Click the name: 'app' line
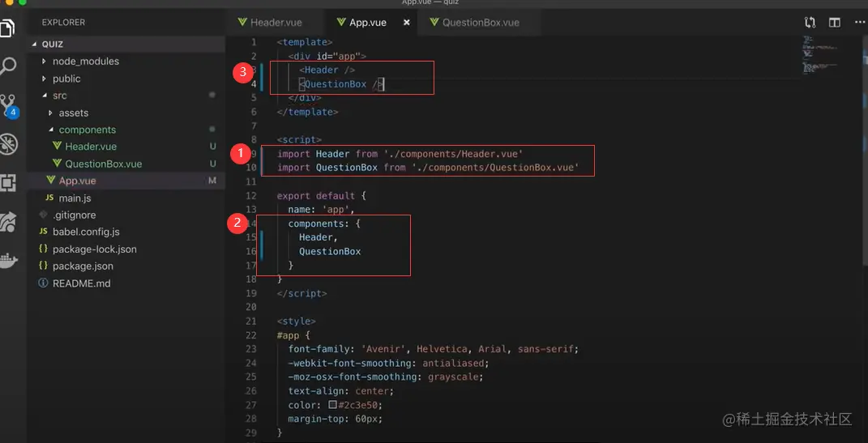This screenshot has width=868, height=443. [x=321, y=210]
